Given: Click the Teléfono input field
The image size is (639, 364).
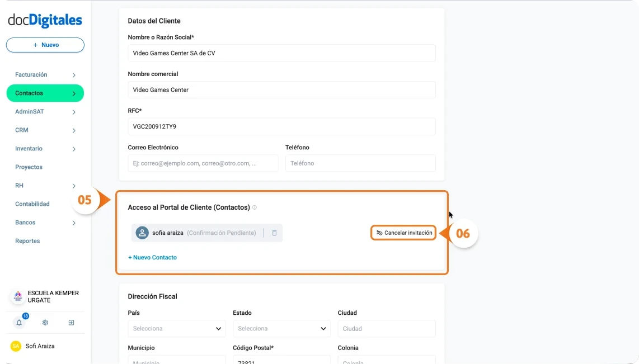Looking at the screenshot, I should tap(360, 163).
